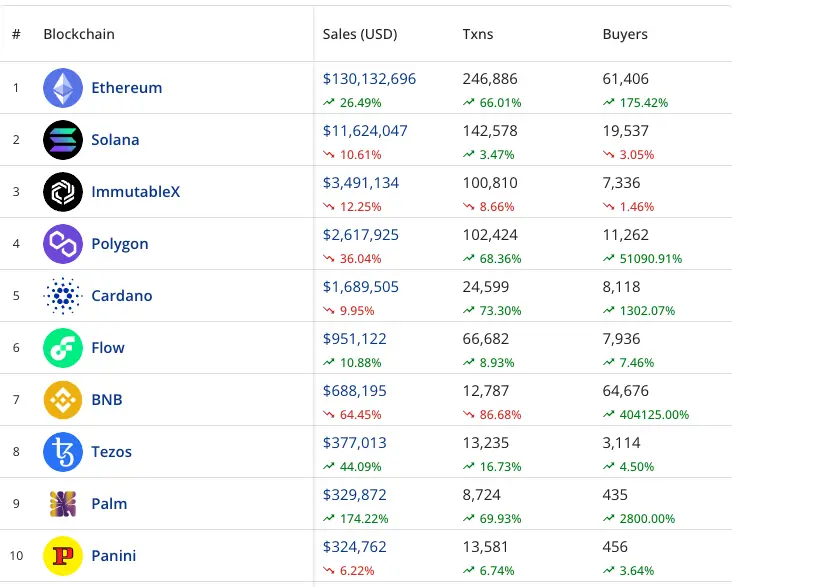Click Flow sales value $951,122
Image resolution: width=817 pixels, height=587 pixels.
point(355,339)
